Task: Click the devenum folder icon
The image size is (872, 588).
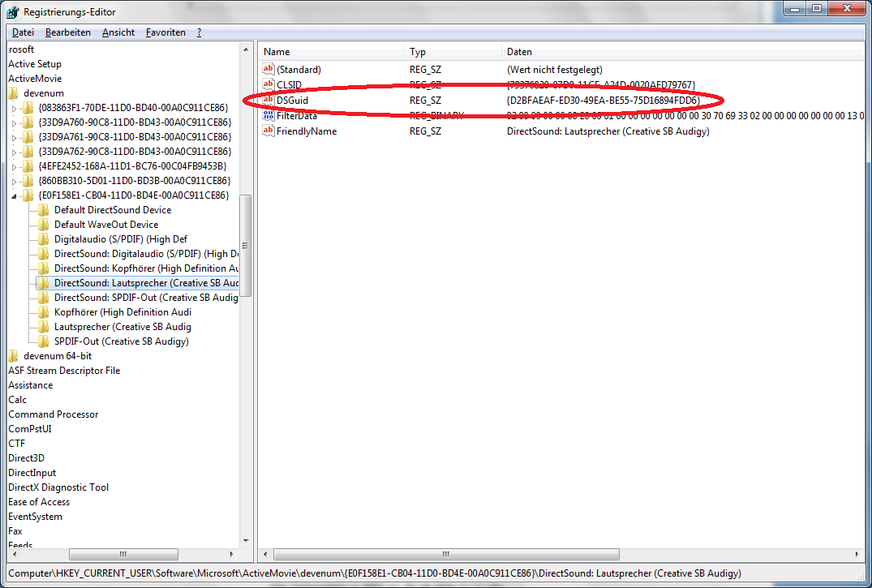Action: [13, 93]
